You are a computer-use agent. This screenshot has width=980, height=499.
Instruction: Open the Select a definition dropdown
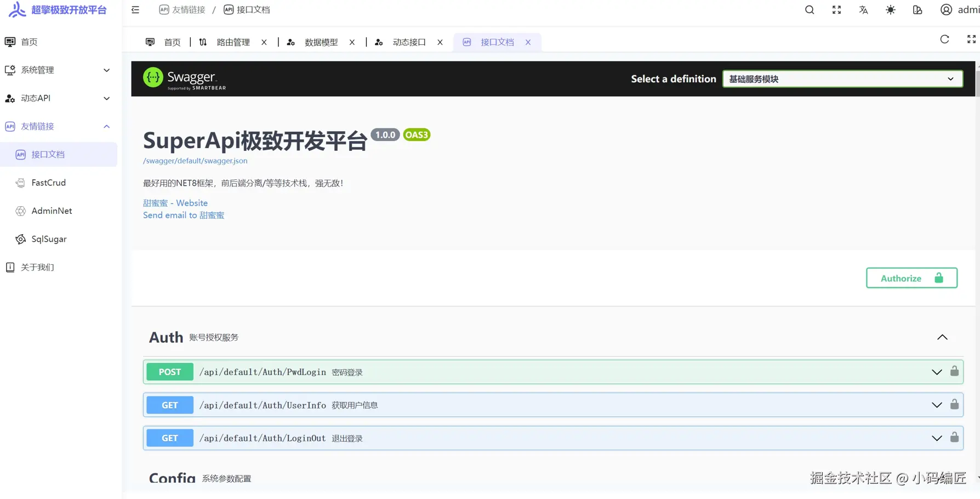click(842, 78)
